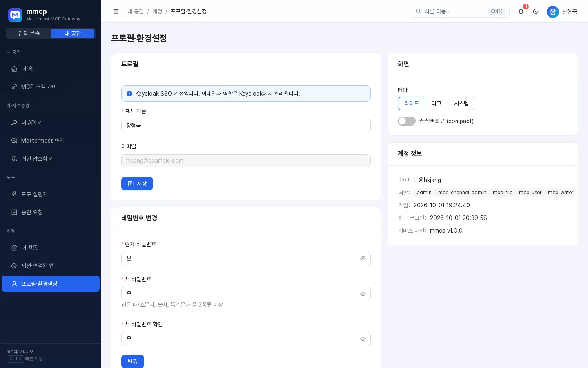Screen dimensions: 588x368
Task: Switch to dark mode with moon icon
Action: click(x=536, y=11)
